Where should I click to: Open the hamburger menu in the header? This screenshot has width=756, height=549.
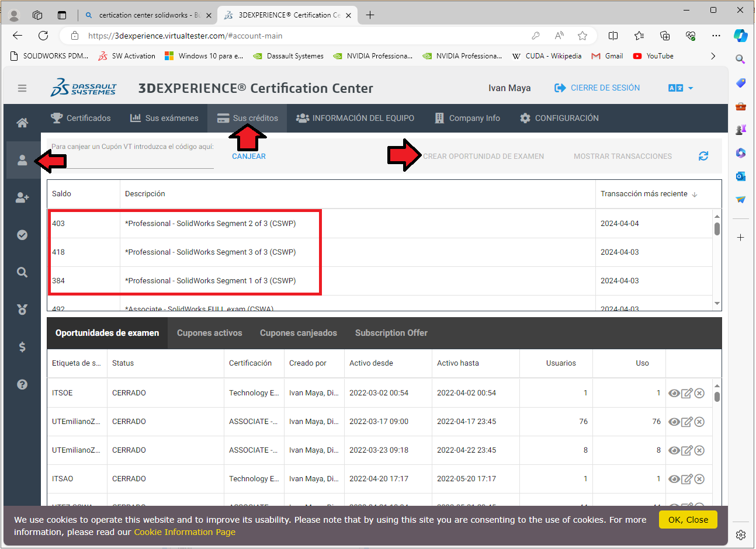tap(22, 88)
